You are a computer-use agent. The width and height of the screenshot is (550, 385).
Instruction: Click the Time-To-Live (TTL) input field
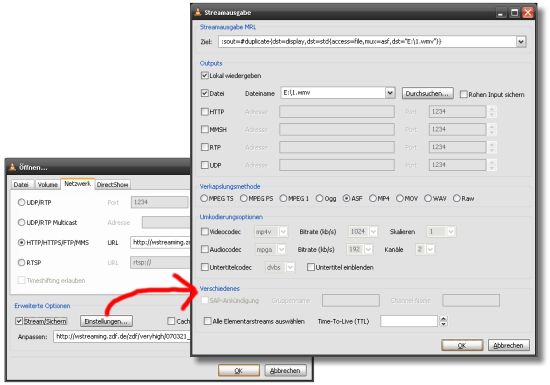(x=409, y=321)
